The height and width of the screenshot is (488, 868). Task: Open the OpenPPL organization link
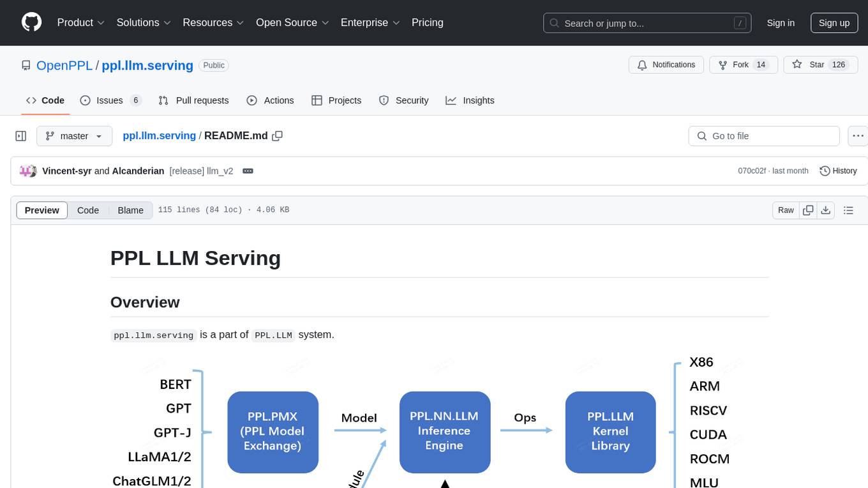[64, 65]
